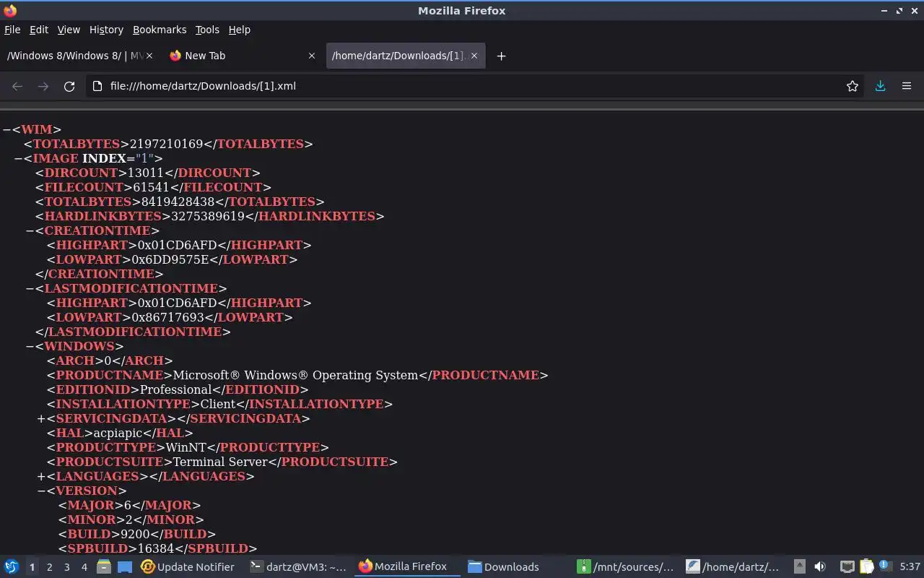Collapse the WIM root node

click(x=6, y=129)
